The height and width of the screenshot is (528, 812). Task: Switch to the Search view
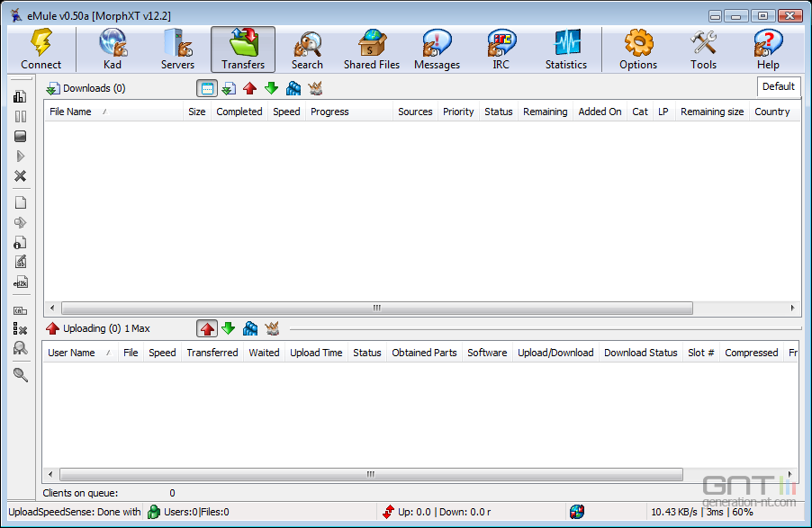pos(306,49)
